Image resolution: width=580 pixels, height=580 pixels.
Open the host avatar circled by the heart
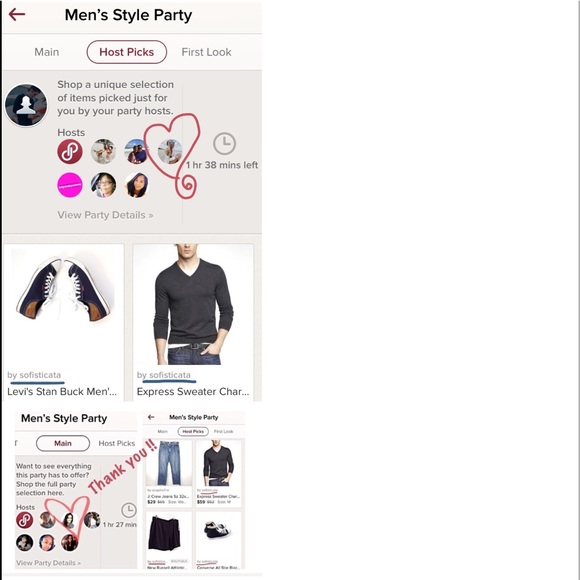(x=170, y=151)
